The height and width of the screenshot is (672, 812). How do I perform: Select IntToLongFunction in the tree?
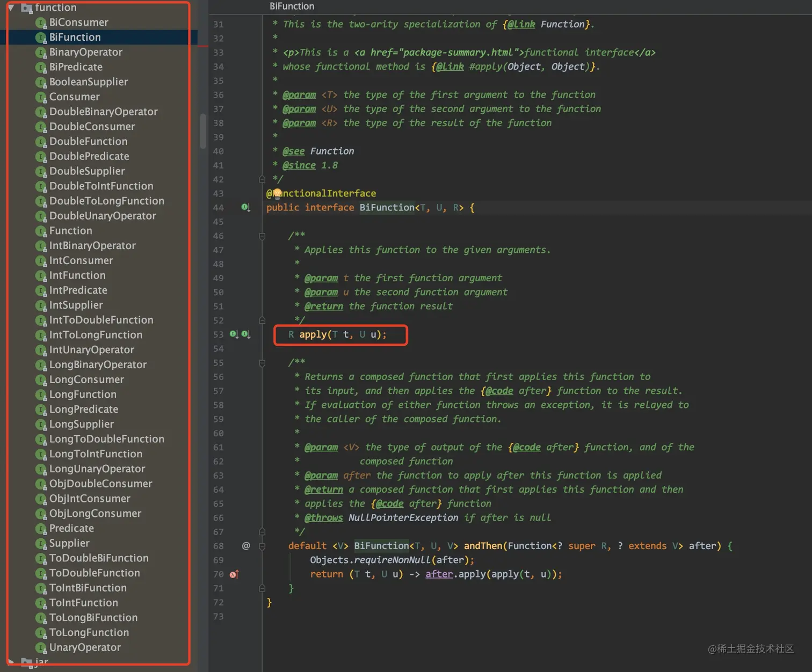tap(96, 335)
